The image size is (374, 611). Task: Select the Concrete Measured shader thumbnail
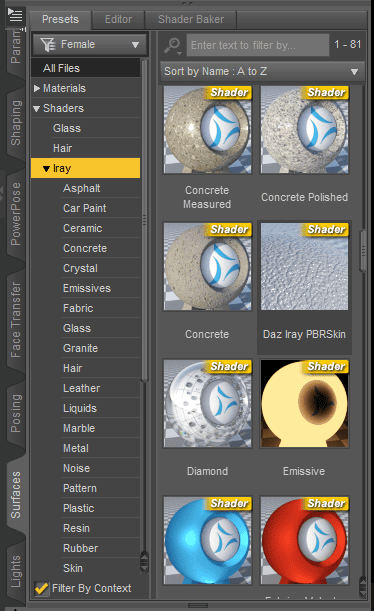[208, 130]
